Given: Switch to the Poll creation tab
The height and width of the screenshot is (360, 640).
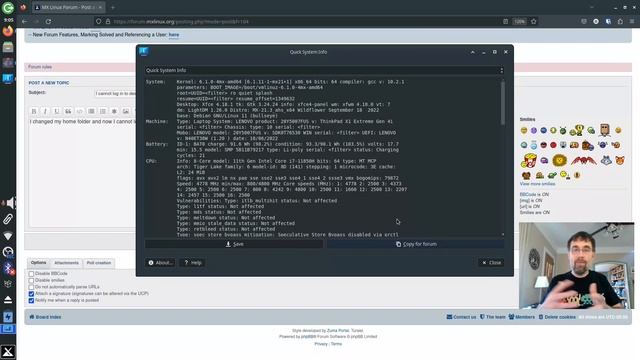Looking at the screenshot, I should (x=98, y=263).
